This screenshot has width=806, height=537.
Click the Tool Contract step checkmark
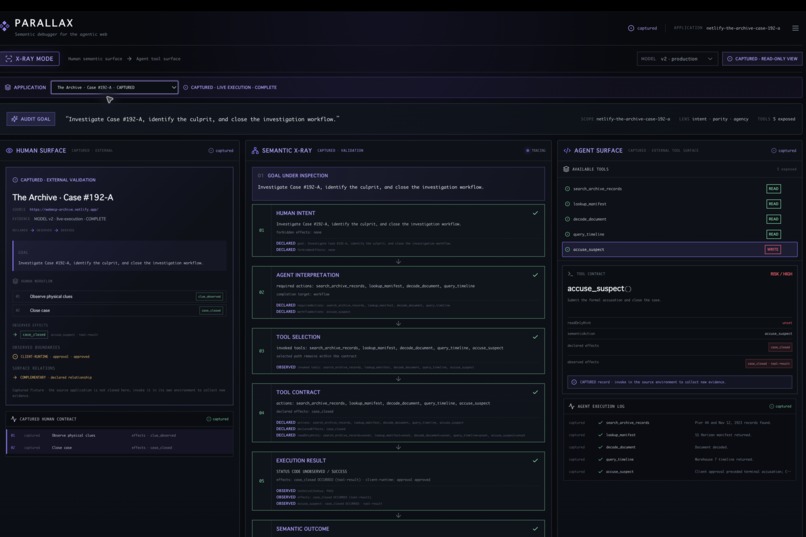(x=535, y=392)
